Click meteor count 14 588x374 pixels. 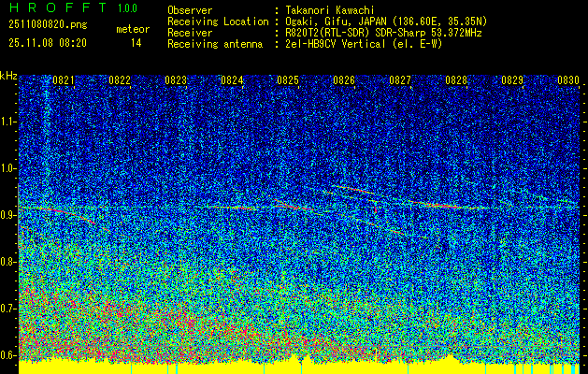point(136,43)
